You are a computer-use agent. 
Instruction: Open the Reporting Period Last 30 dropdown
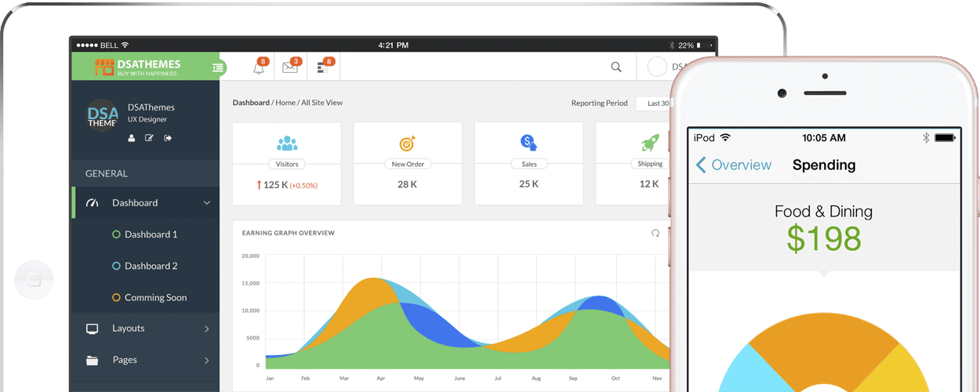pos(653,103)
